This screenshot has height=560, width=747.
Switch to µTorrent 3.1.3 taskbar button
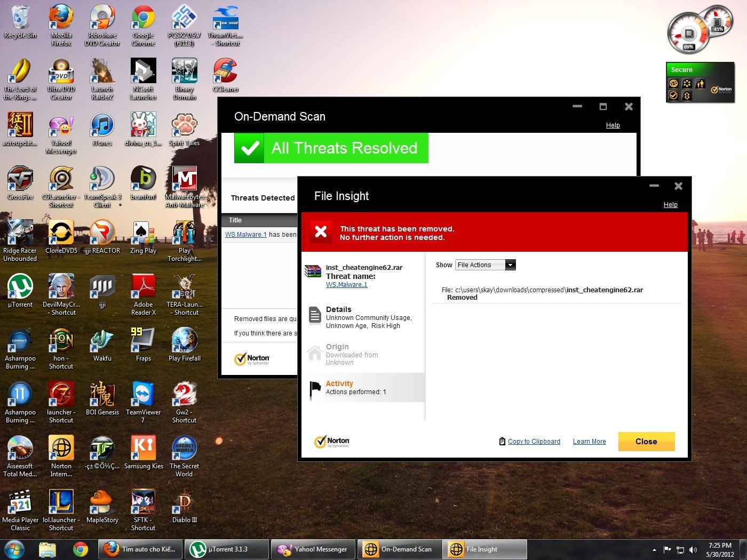[x=226, y=549]
